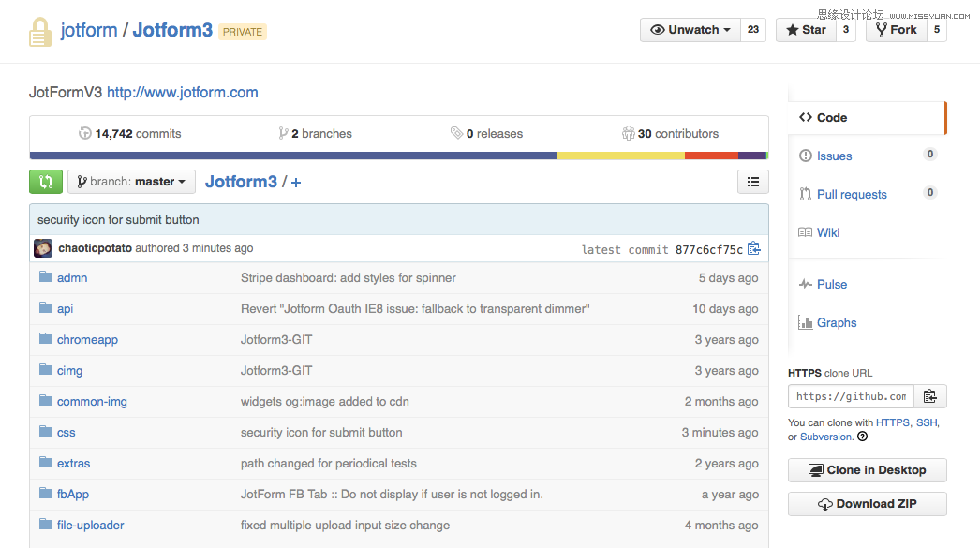Click the css folder icon
The width and height of the screenshot is (980, 548).
point(46,431)
